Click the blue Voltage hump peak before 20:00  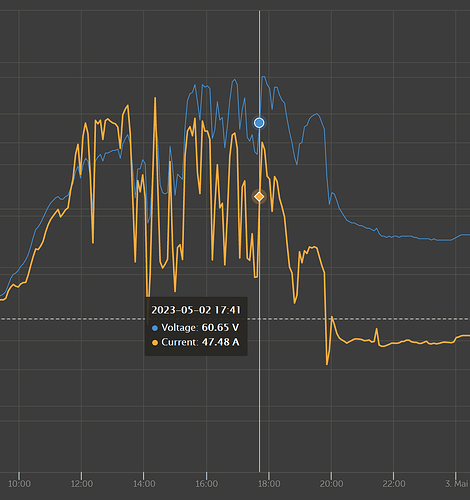(x=316, y=114)
